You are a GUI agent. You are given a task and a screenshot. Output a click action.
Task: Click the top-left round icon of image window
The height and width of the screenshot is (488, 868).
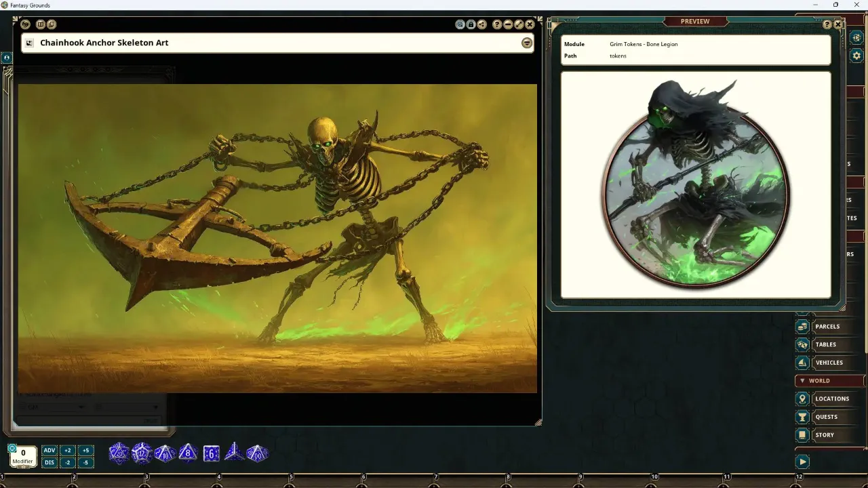[x=25, y=24]
